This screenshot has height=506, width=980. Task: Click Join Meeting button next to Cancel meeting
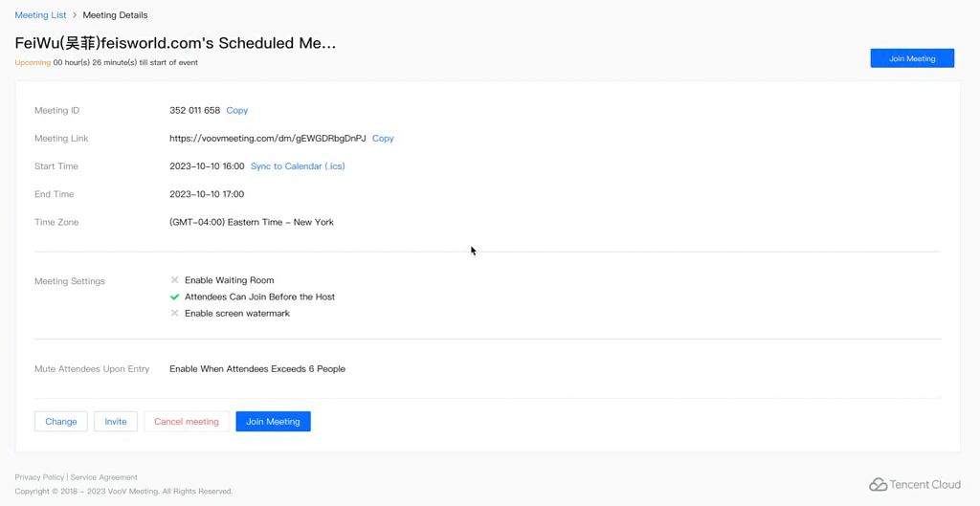tap(273, 422)
